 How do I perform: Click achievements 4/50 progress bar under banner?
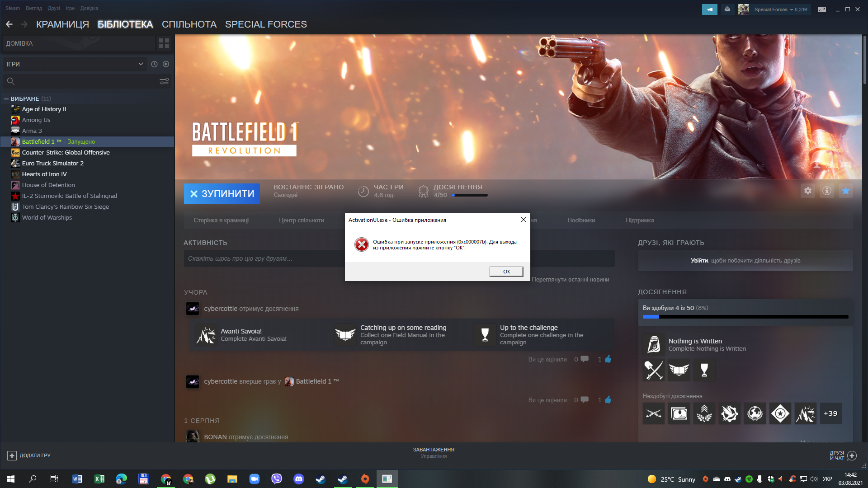pyautogui.click(x=470, y=195)
